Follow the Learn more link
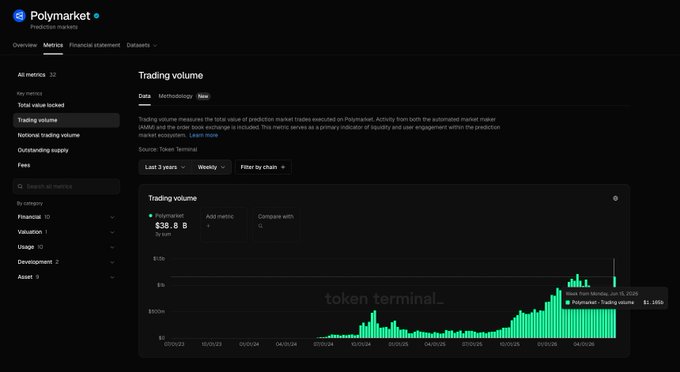Viewport: 680px width, 372px height. coord(203,135)
